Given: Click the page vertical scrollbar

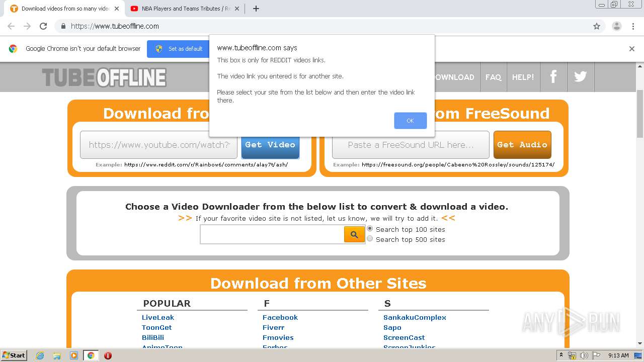Looking at the screenshot, I should (x=640, y=114).
